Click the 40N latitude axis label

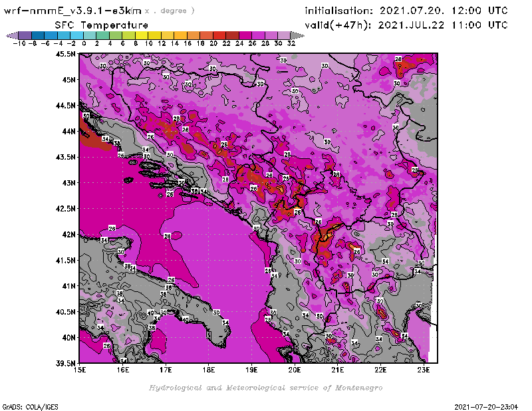click(x=68, y=338)
